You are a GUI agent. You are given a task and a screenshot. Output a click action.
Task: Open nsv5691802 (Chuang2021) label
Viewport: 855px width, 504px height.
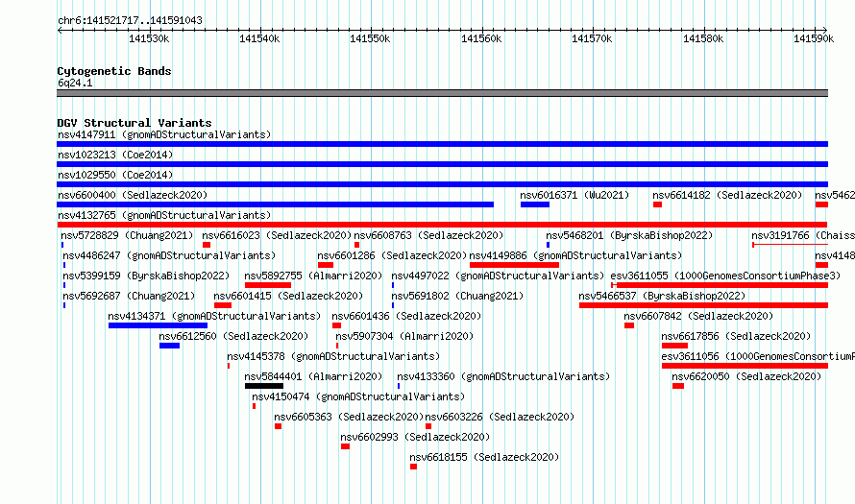pyautogui.click(x=457, y=296)
